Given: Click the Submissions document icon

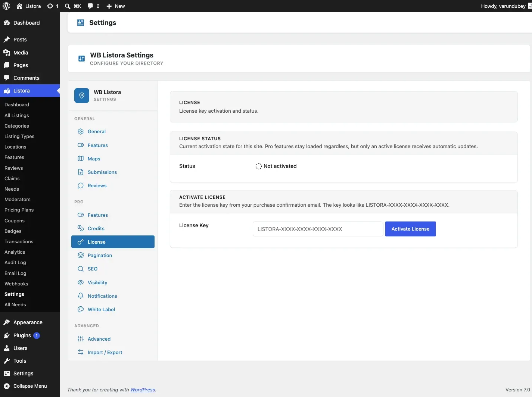Looking at the screenshot, I should [x=81, y=172].
